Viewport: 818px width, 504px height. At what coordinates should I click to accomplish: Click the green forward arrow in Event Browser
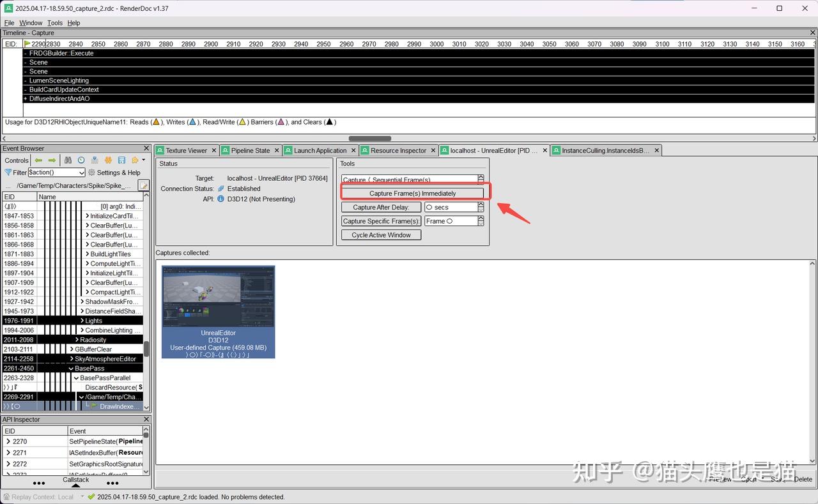[x=51, y=160]
